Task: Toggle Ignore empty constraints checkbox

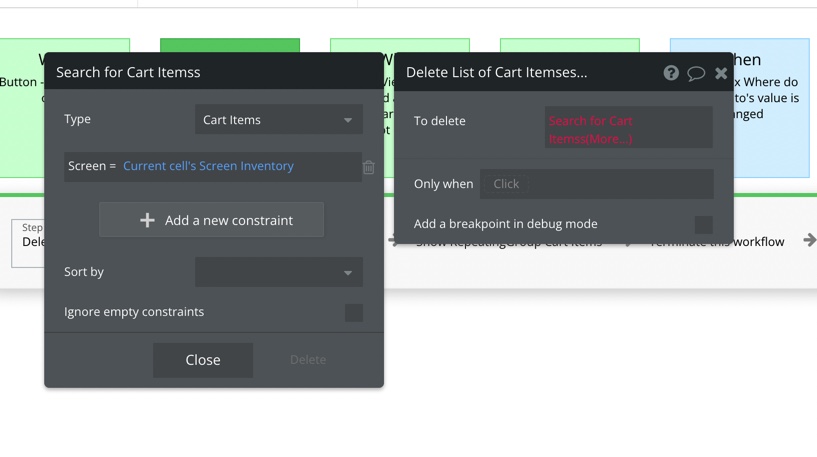Action: (x=354, y=313)
